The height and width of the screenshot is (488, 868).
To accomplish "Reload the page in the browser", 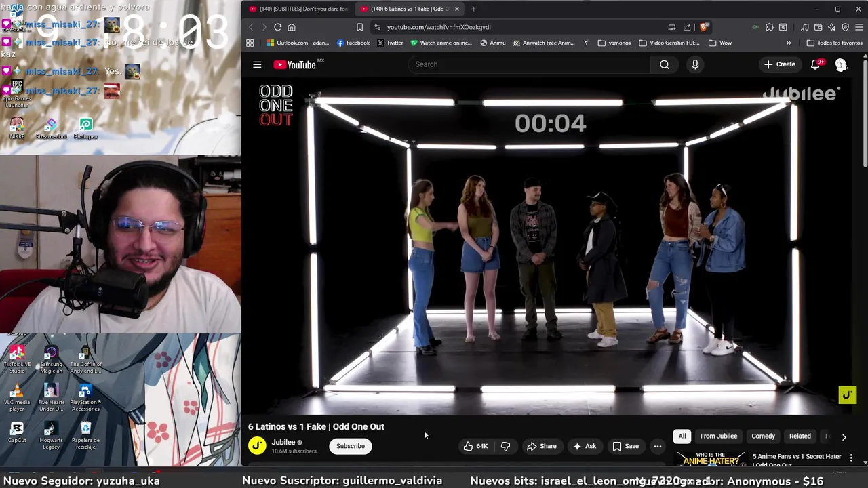I will click(x=277, y=27).
